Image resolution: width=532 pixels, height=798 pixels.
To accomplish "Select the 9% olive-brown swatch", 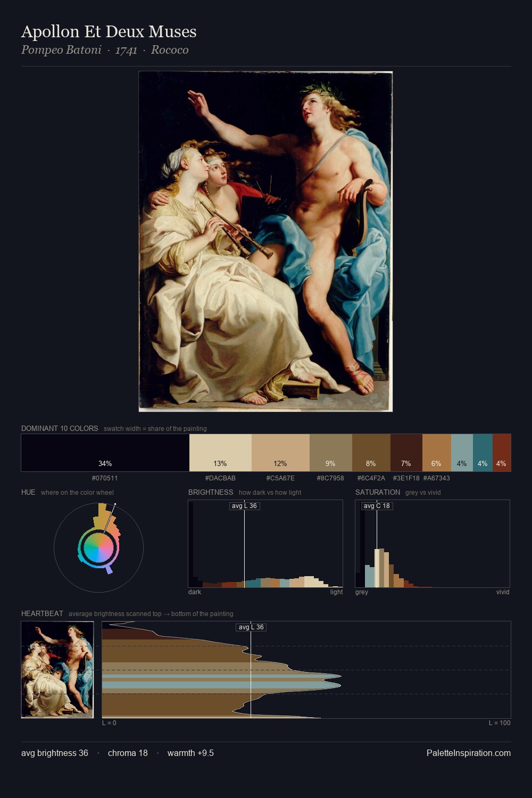I will pyautogui.click(x=331, y=453).
